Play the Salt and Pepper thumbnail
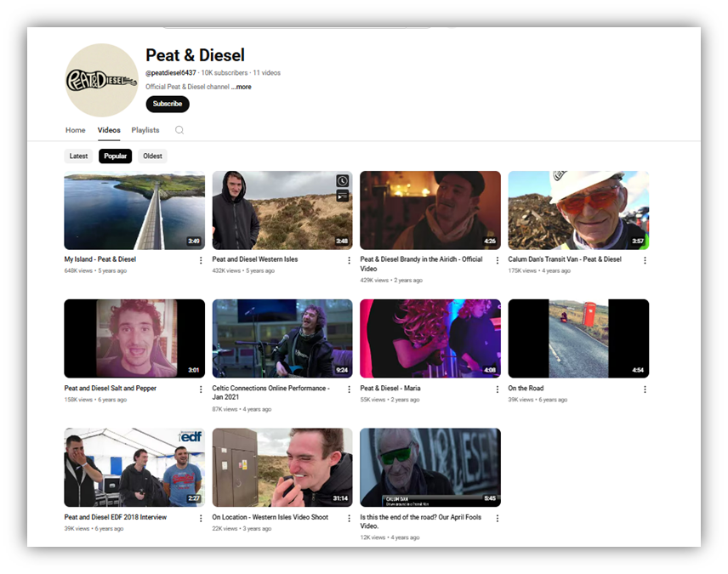 coord(134,338)
